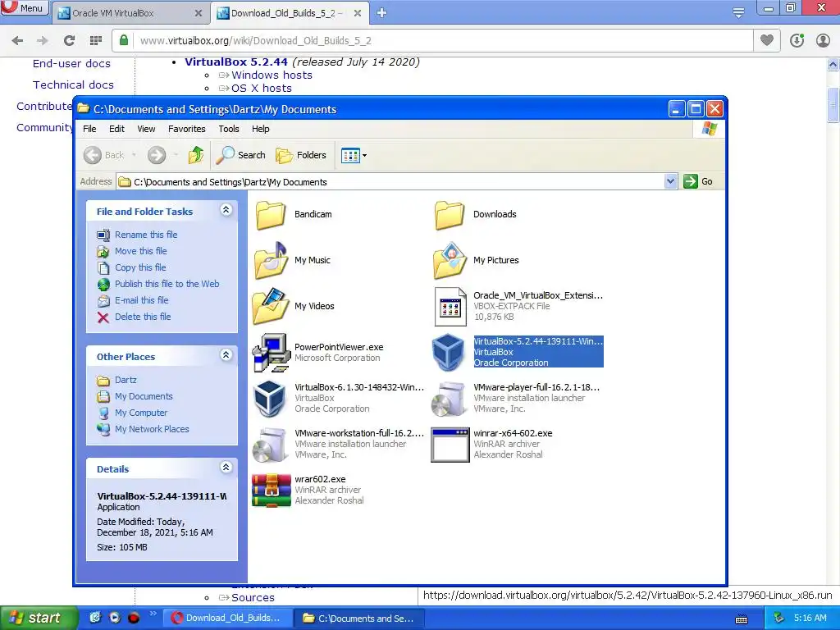Open the browser account profile icon
840x630 pixels.
823,40
